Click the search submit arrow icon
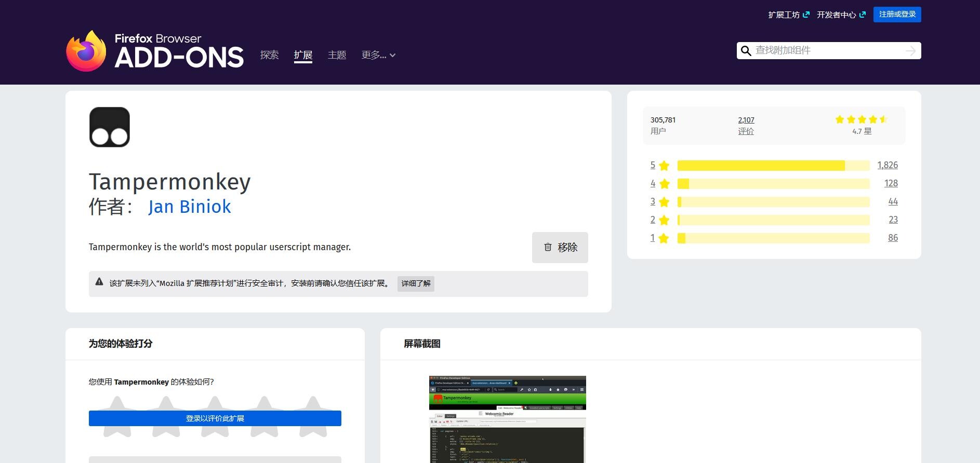 910,51
